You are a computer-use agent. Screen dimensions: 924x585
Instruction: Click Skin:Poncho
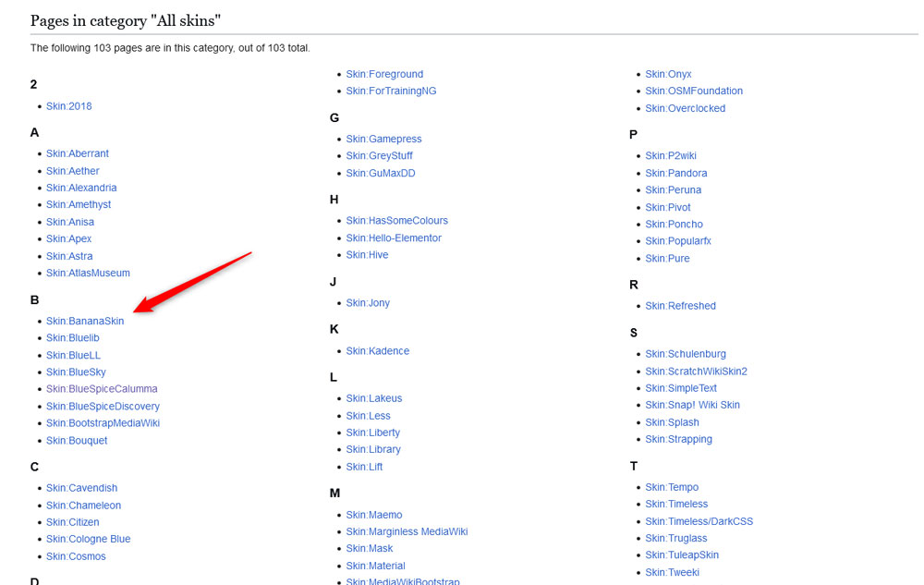674,224
